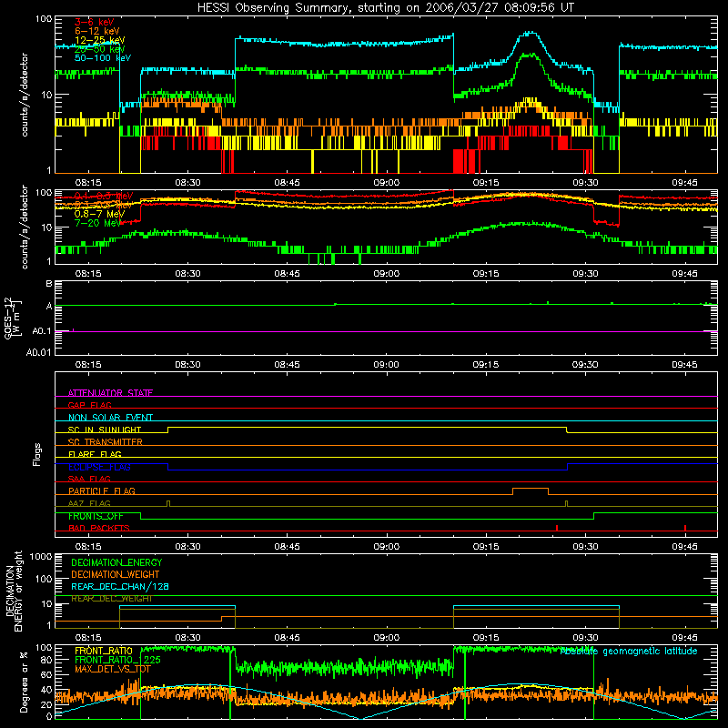
Task: Click the magenta line in the GOES plot
Action: (386, 331)
